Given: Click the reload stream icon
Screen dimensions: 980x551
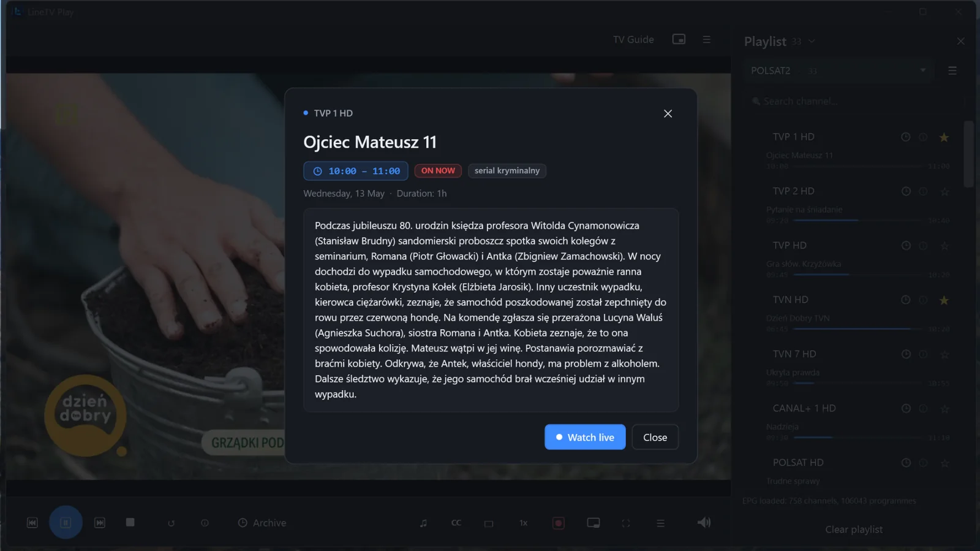Looking at the screenshot, I should click(171, 523).
